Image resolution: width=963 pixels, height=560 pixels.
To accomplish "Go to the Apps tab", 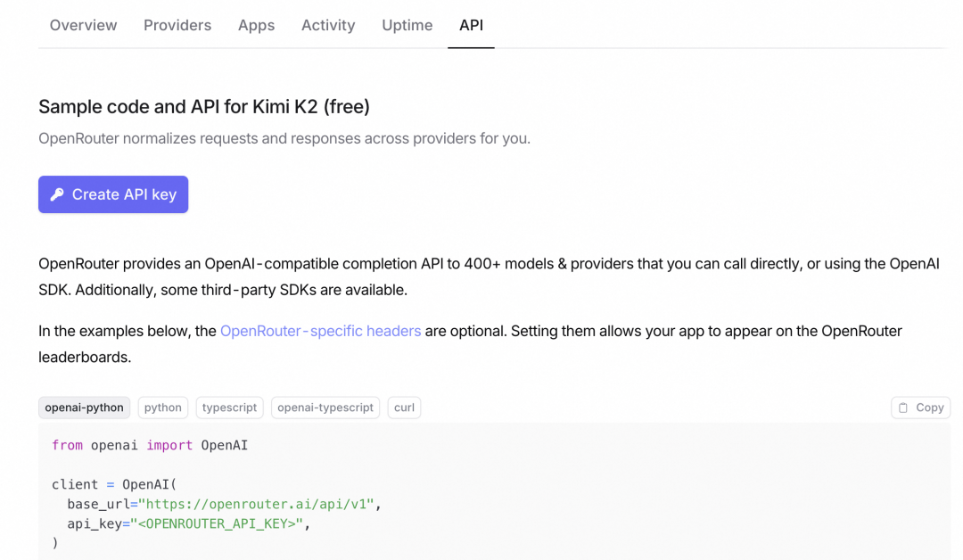I will pyautogui.click(x=256, y=25).
